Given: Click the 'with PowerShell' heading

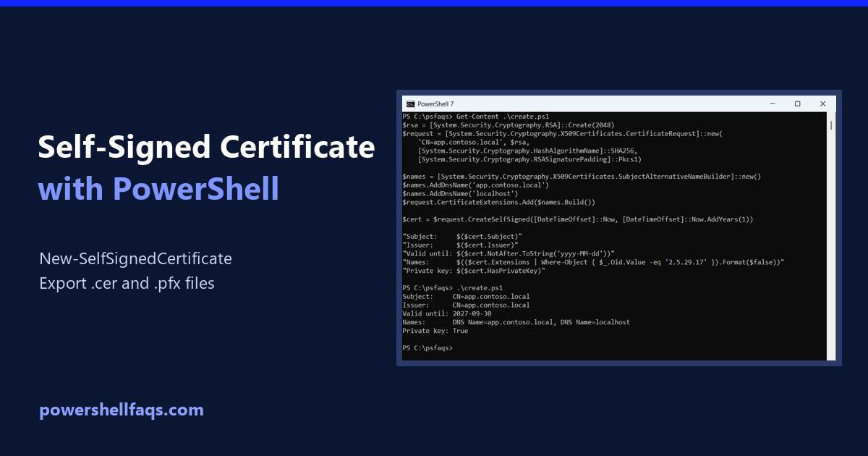Looking at the screenshot, I should point(158,188).
